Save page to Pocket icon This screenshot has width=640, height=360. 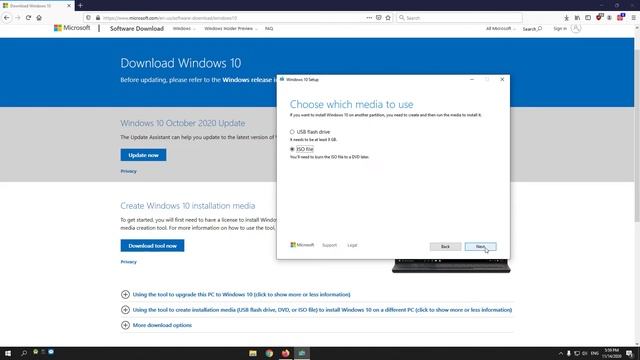coord(379,18)
